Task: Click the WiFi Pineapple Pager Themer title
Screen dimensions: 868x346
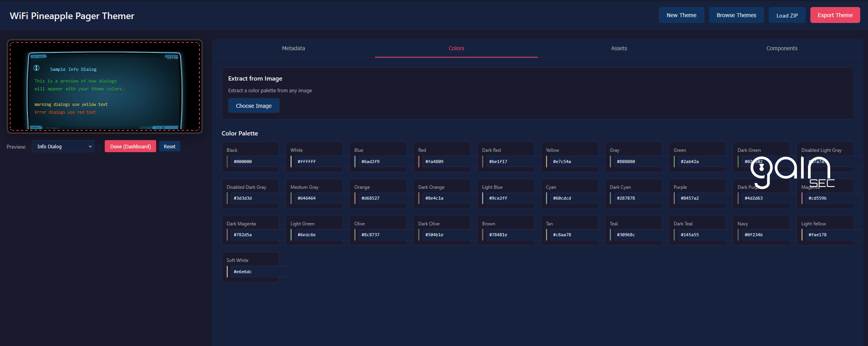Action: tap(72, 16)
